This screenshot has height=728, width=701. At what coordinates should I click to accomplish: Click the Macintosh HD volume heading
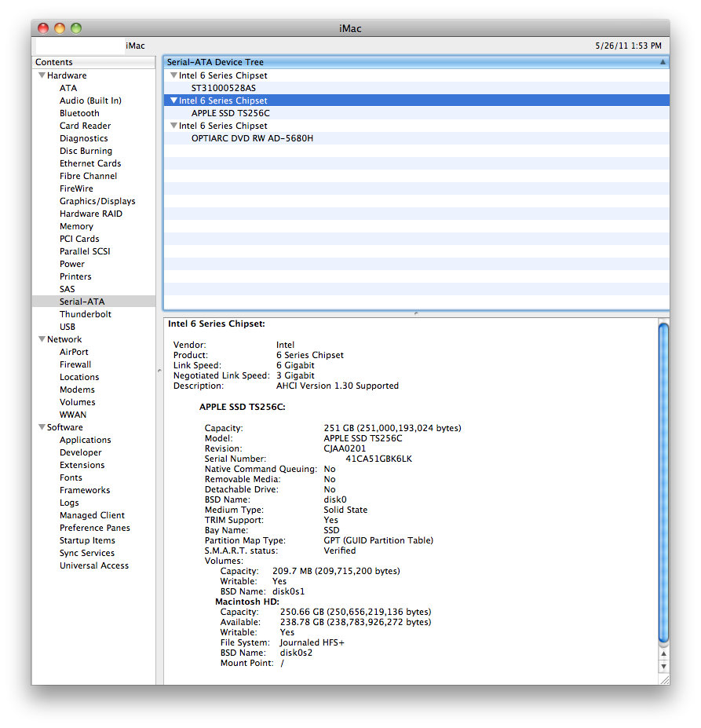coord(247,602)
